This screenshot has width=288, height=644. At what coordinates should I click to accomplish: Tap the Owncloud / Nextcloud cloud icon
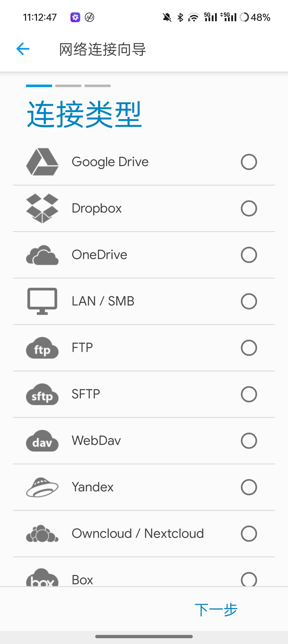click(x=42, y=533)
